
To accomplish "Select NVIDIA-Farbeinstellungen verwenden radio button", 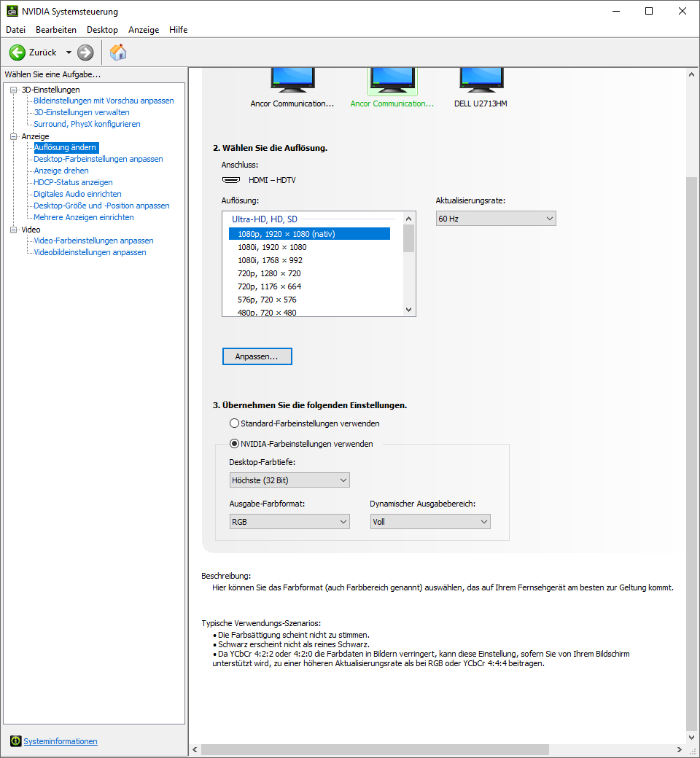I will [234, 443].
